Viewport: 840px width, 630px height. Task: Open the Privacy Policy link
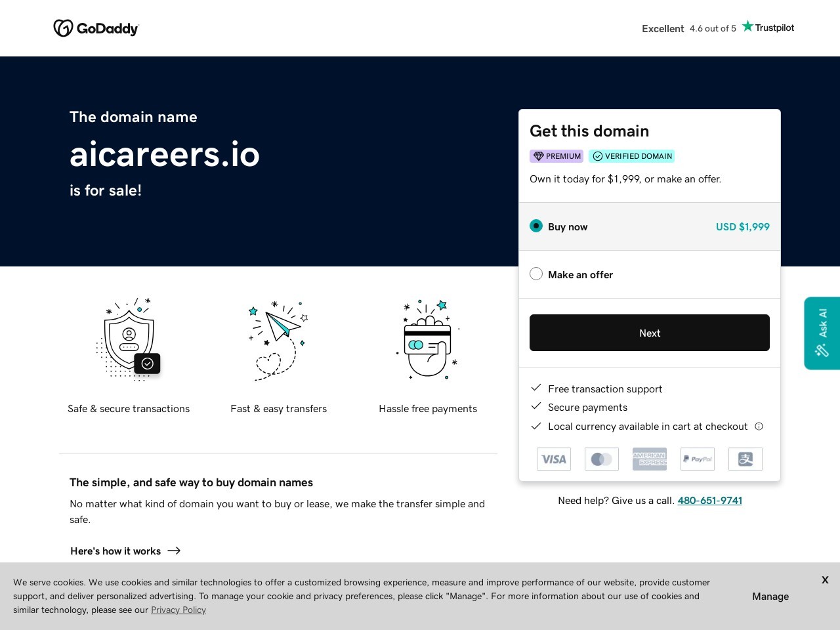coord(178,610)
